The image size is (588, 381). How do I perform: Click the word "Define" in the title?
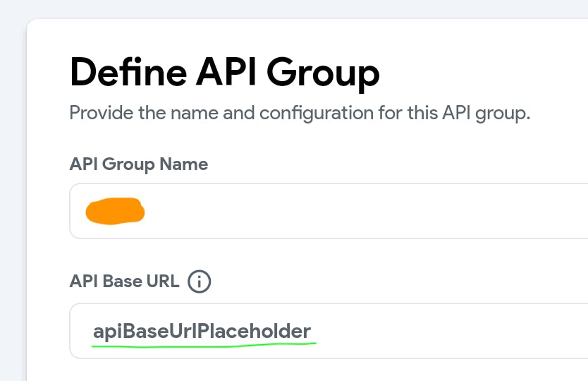pyautogui.click(x=116, y=72)
